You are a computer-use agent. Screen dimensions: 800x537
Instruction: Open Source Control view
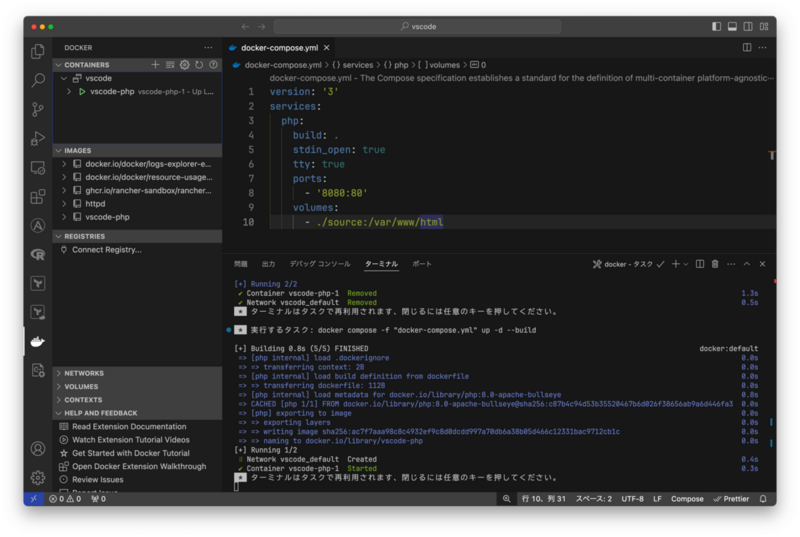(x=38, y=109)
